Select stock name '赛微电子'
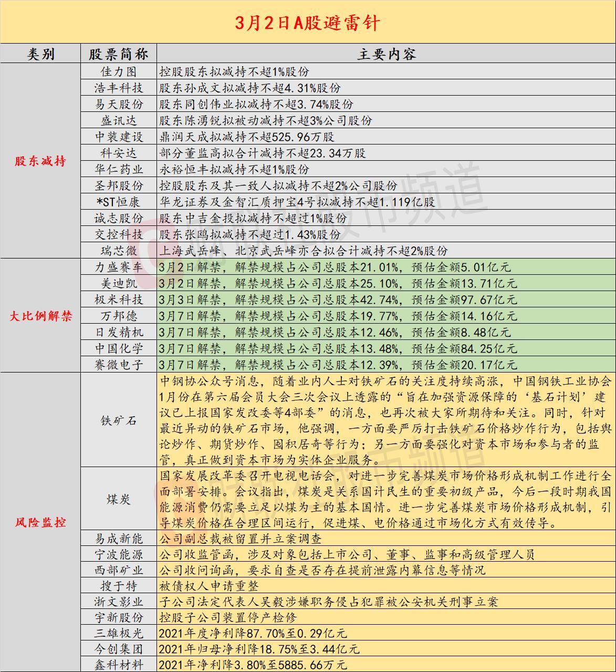 click(x=119, y=364)
